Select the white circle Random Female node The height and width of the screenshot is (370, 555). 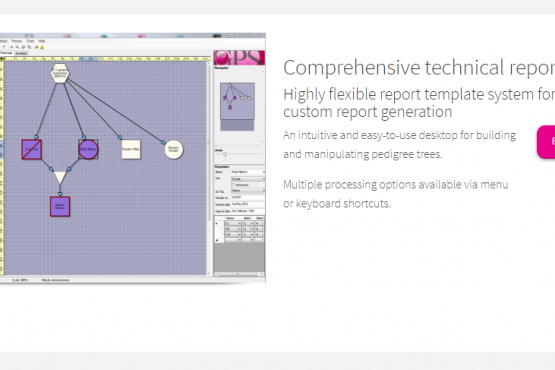coord(173,149)
